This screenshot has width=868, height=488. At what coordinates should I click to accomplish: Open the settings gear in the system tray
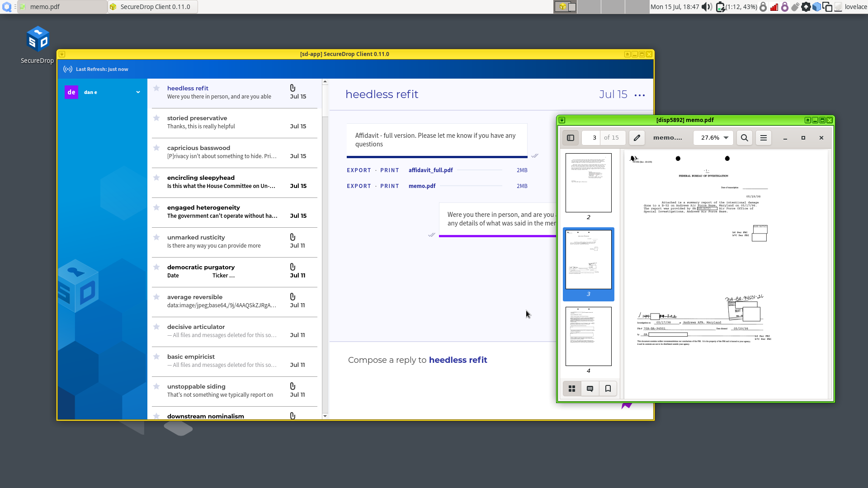(806, 7)
